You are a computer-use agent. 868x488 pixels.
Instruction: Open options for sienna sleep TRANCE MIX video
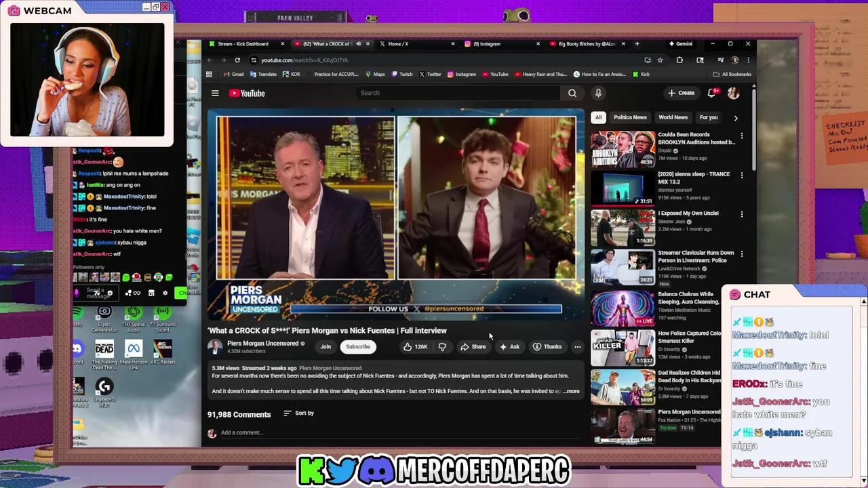742,175
